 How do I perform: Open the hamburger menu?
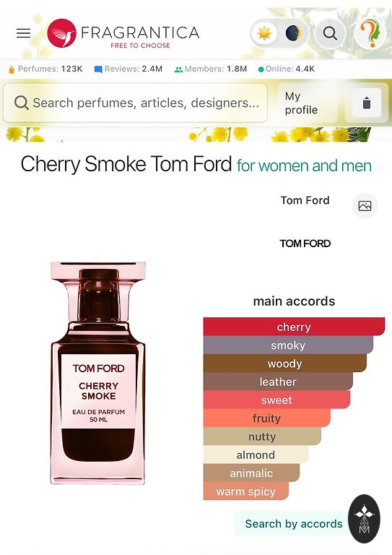click(23, 33)
